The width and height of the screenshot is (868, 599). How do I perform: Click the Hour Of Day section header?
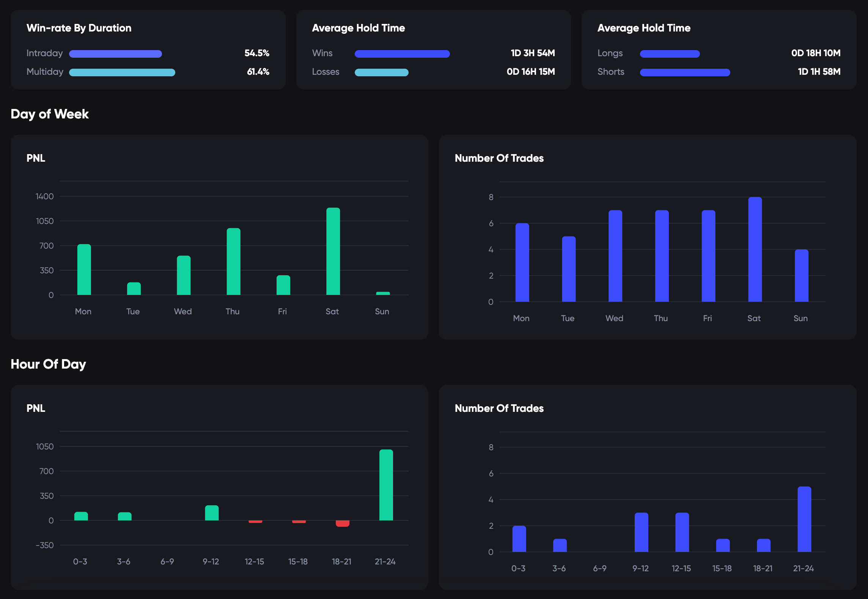[x=48, y=364]
